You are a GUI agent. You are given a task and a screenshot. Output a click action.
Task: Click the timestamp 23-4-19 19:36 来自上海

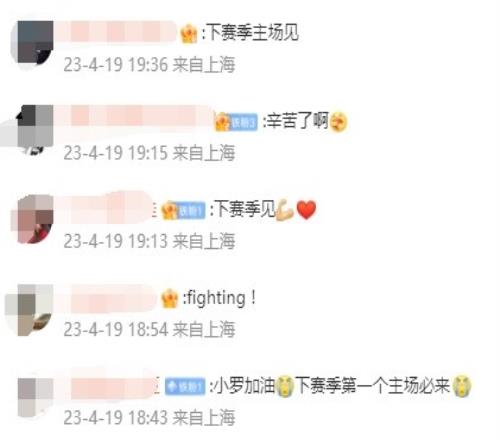point(149,64)
